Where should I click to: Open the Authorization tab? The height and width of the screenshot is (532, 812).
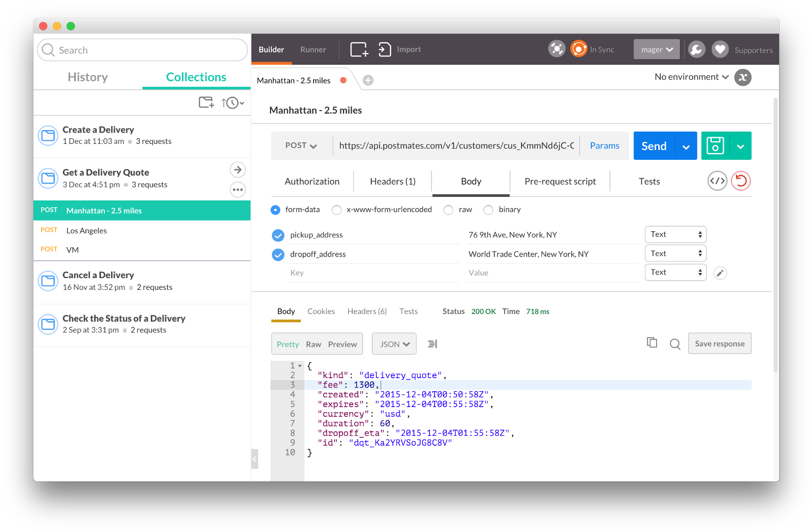tap(312, 181)
